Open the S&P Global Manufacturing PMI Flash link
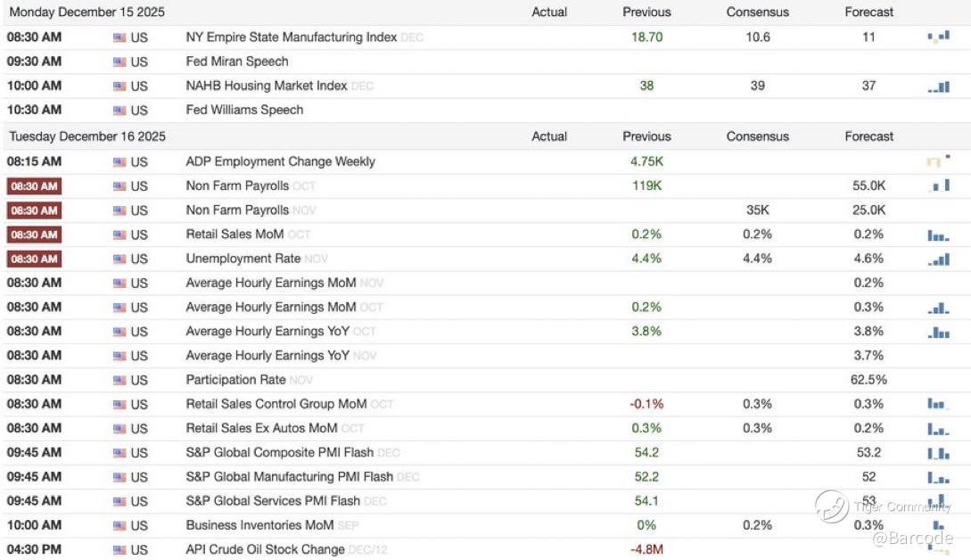971x560 pixels. 289,477
